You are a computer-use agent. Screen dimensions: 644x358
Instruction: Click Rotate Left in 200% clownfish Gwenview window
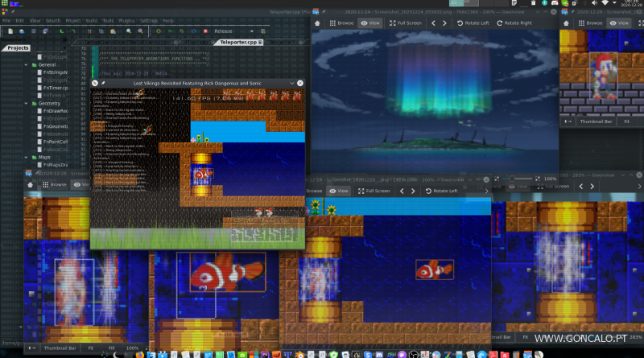point(441,191)
